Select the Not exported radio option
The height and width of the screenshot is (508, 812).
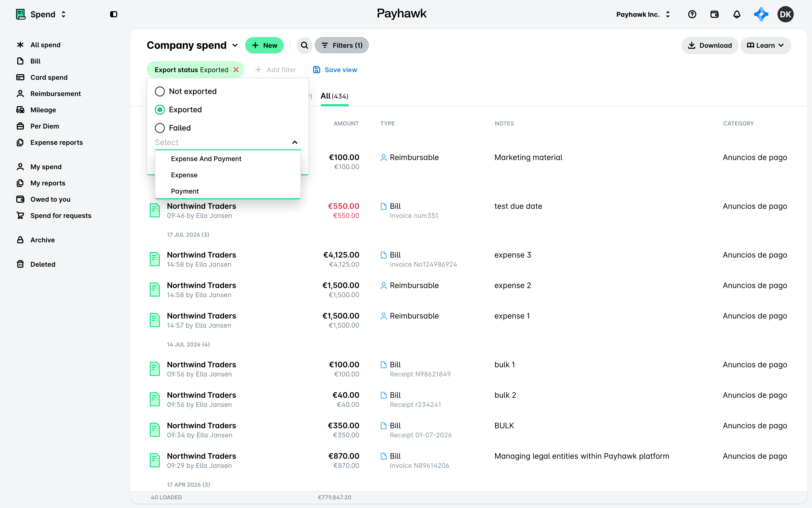tap(160, 91)
